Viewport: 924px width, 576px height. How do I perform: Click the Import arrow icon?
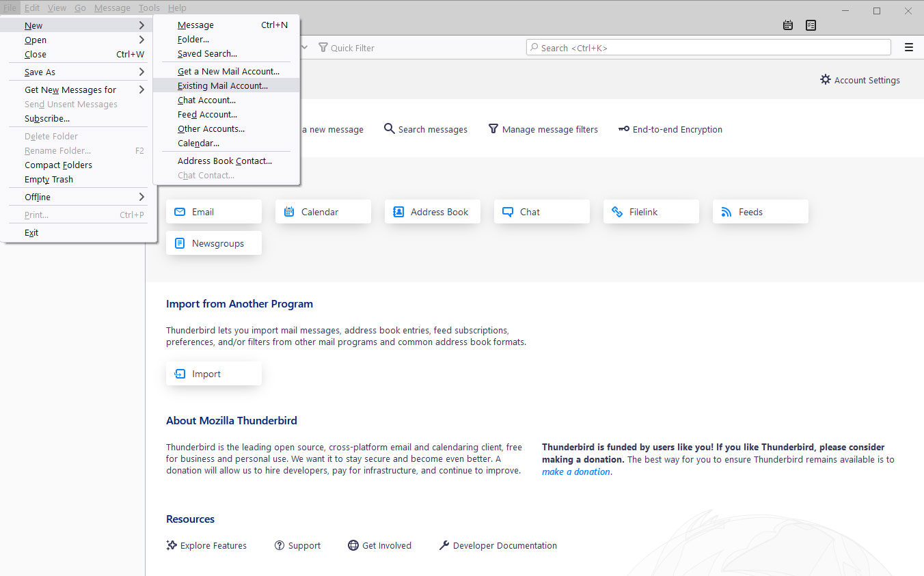180,374
